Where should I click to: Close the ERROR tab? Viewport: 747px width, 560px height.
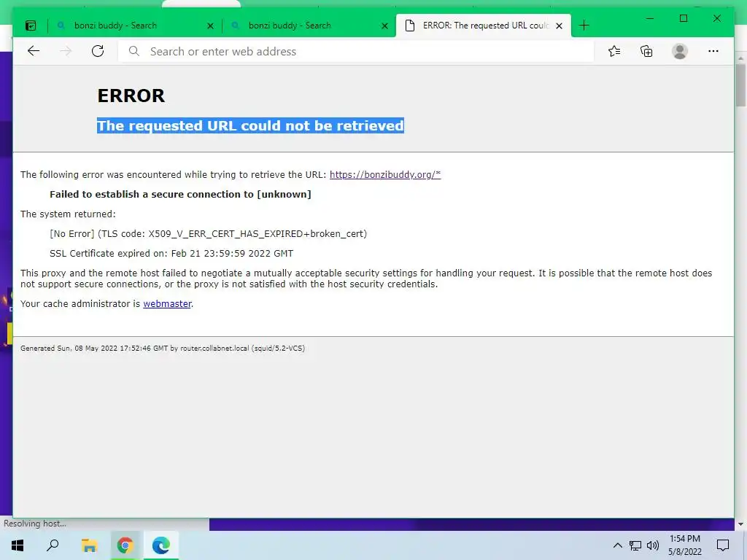(x=560, y=26)
